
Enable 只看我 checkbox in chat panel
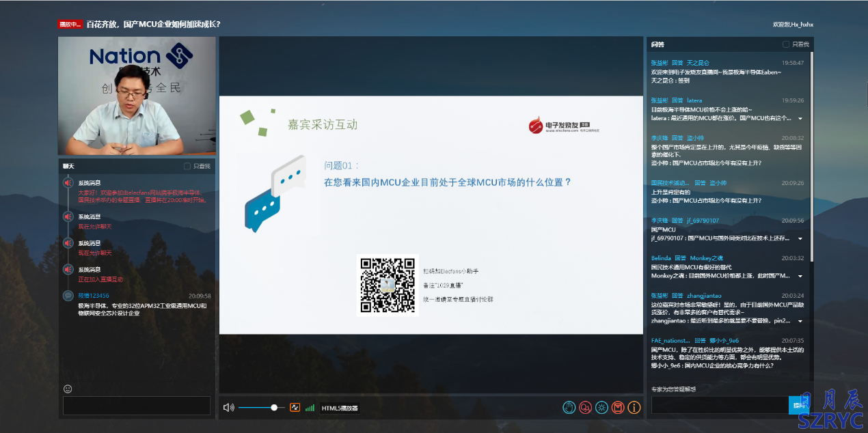click(187, 167)
